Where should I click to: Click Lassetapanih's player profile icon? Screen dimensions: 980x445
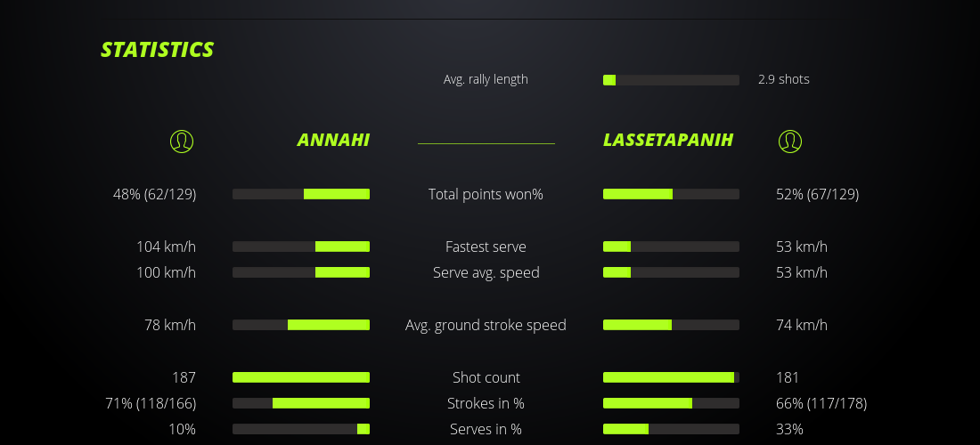coord(789,141)
